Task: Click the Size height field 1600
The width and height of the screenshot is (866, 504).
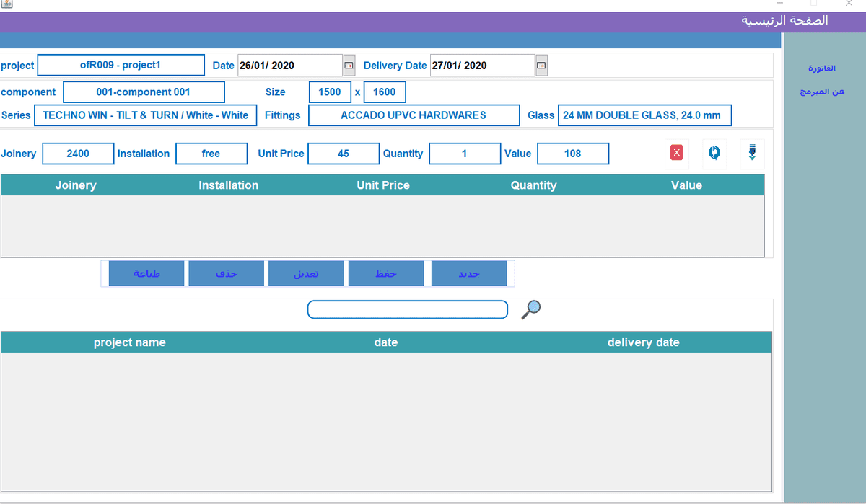Action: (x=385, y=92)
